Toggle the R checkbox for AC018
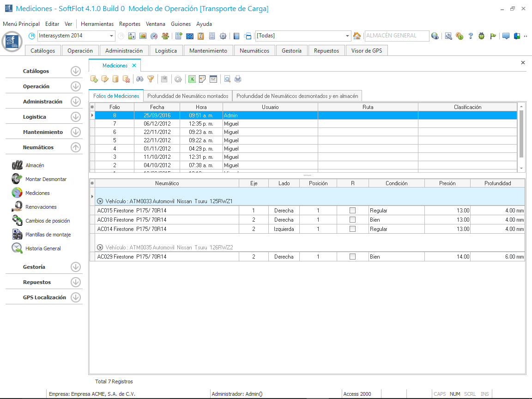Image resolution: width=532 pixels, height=399 pixels. point(353,220)
